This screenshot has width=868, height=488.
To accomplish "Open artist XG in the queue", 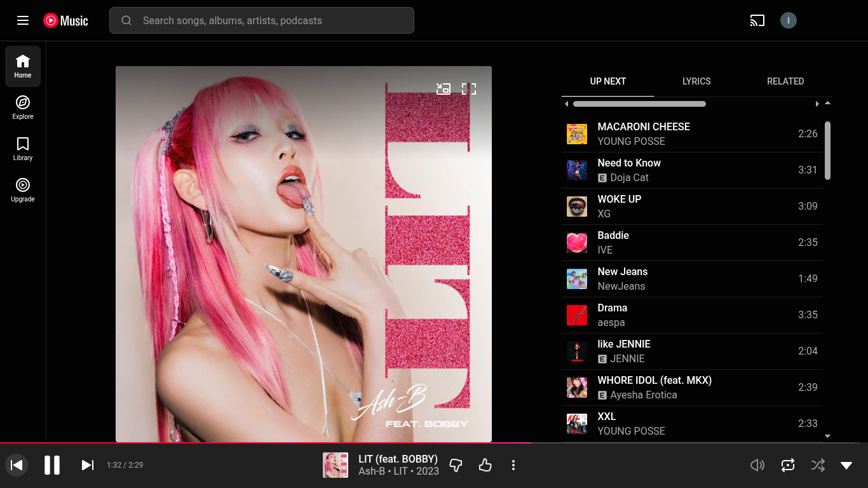I will pyautogui.click(x=604, y=213).
